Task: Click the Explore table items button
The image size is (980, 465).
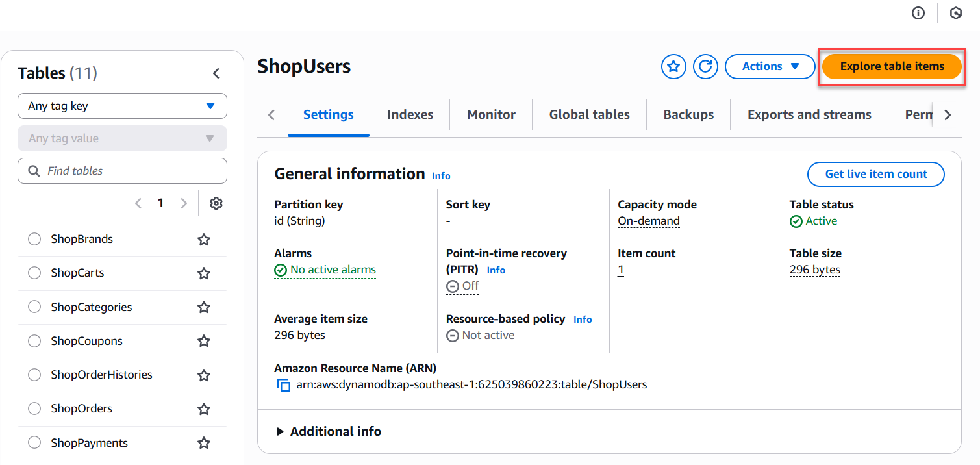Action: pyautogui.click(x=892, y=66)
